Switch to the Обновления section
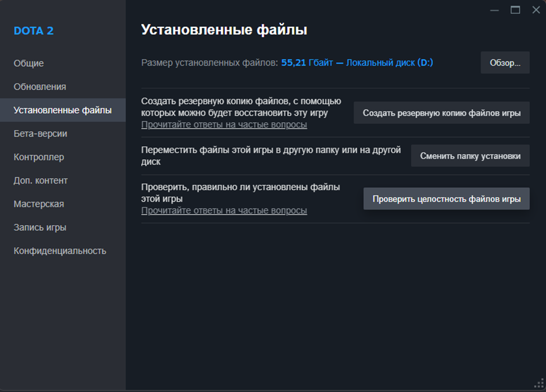Screen dimensions: 546x392 pyautogui.click(x=40, y=87)
